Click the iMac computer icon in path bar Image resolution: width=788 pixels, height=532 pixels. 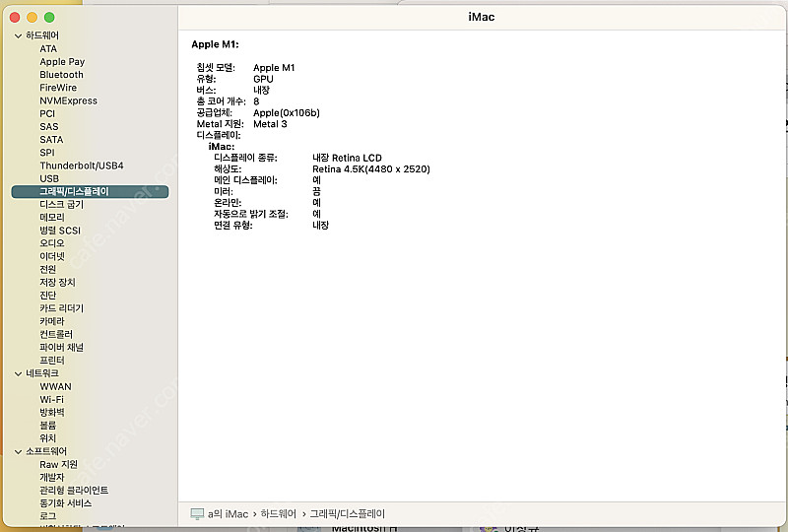[x=197, y=514]
